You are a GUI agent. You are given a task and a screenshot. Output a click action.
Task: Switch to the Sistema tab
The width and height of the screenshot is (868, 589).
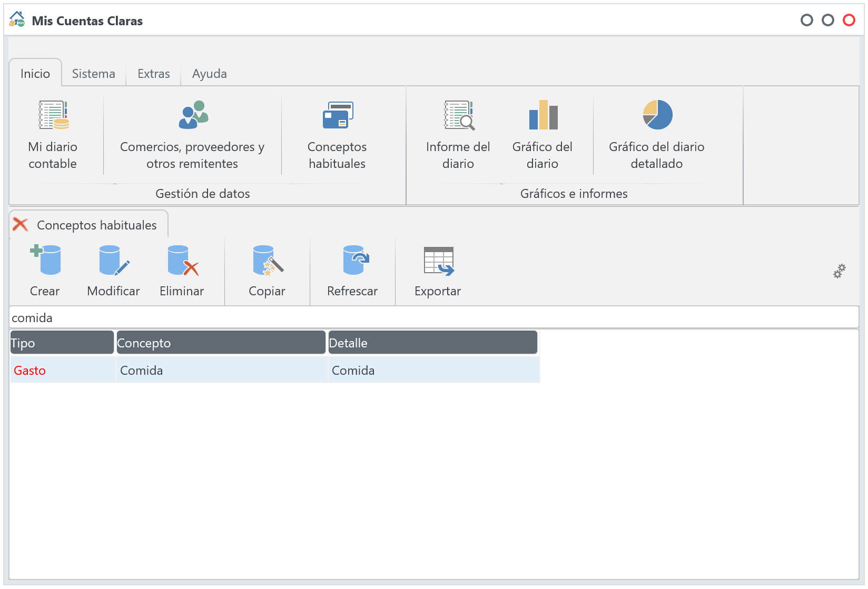93,74
